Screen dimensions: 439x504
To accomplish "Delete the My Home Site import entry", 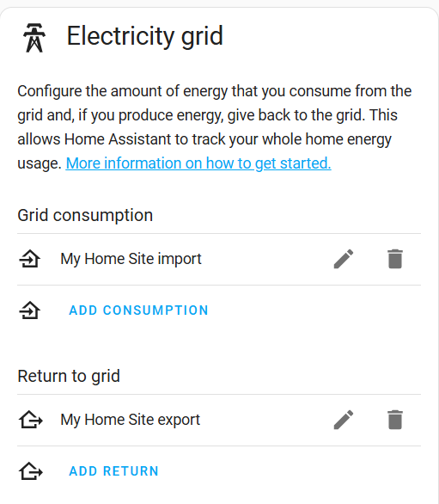I will click(x=395, y=259).
